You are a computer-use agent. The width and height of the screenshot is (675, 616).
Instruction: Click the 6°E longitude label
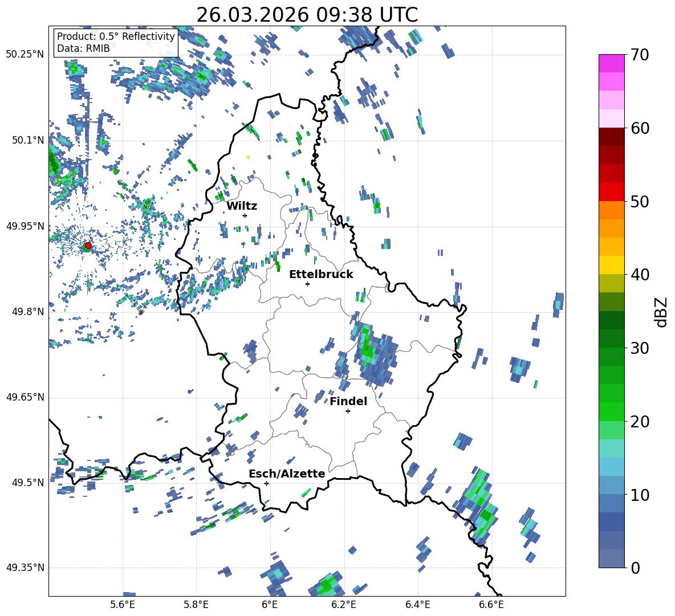[270, 605]
